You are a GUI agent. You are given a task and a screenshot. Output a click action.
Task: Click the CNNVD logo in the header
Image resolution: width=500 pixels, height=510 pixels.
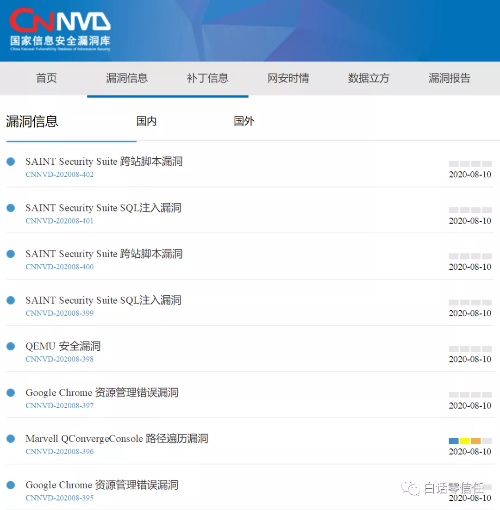60,29
